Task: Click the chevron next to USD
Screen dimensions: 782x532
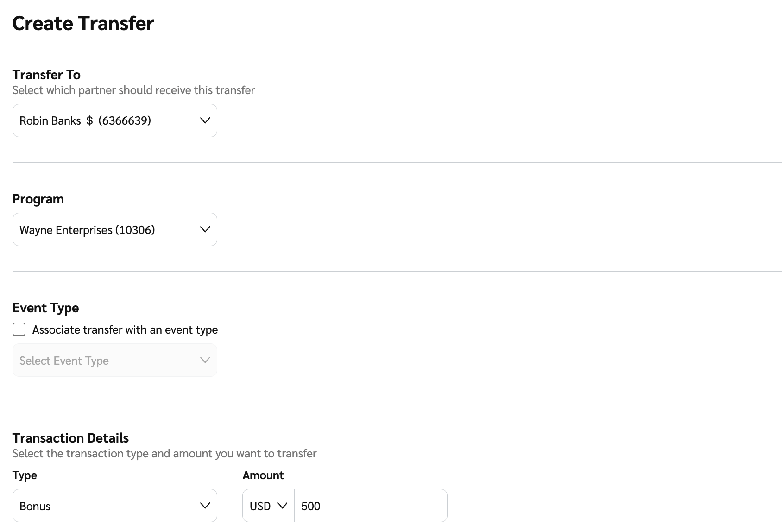Action: pos(282,506)
